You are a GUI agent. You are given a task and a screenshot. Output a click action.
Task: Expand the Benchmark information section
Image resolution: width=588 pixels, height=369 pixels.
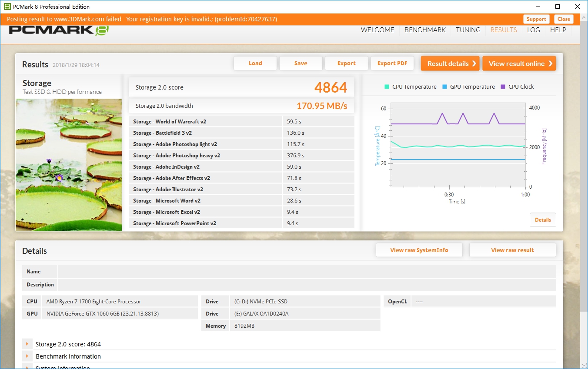tap(27, 356)
